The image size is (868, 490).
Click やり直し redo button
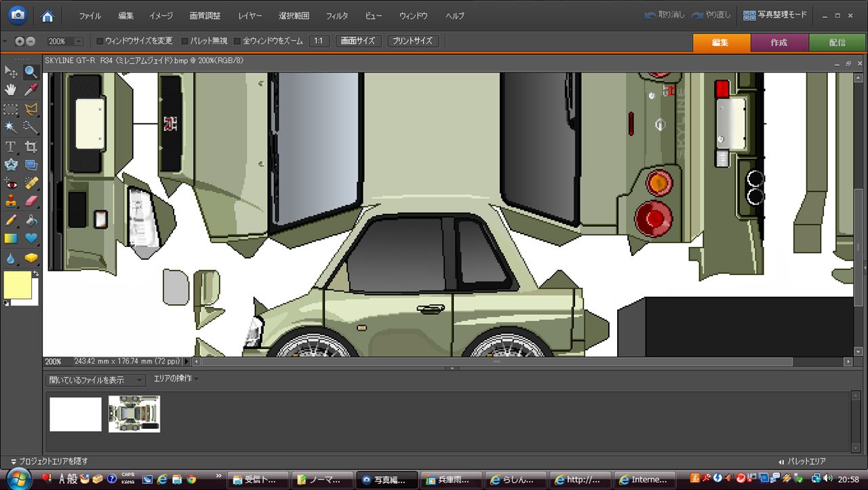point(711,15)
